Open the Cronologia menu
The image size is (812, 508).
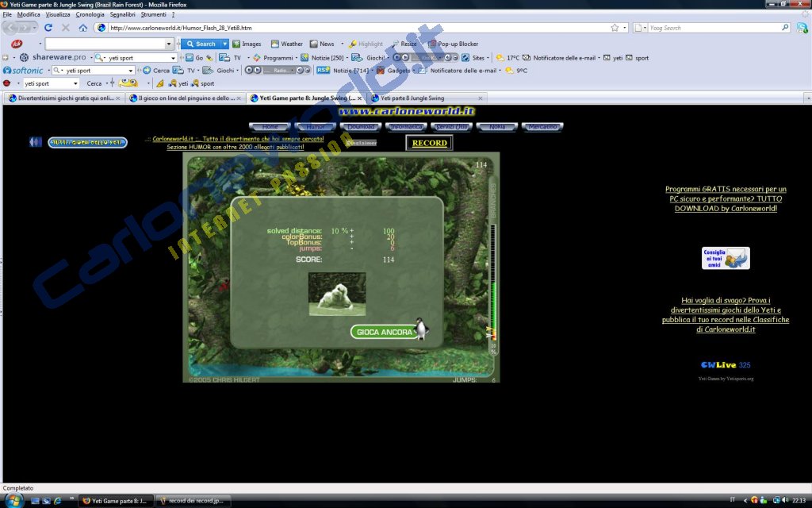pos(90,14)
